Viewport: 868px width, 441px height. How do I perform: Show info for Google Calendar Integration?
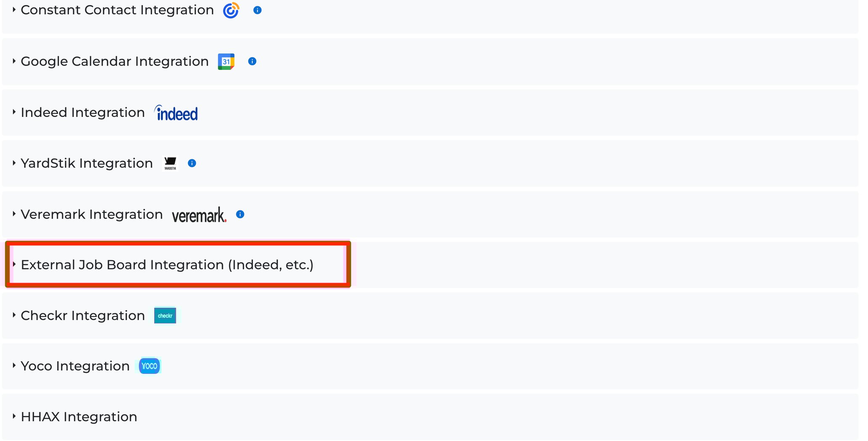click(252, 61)
